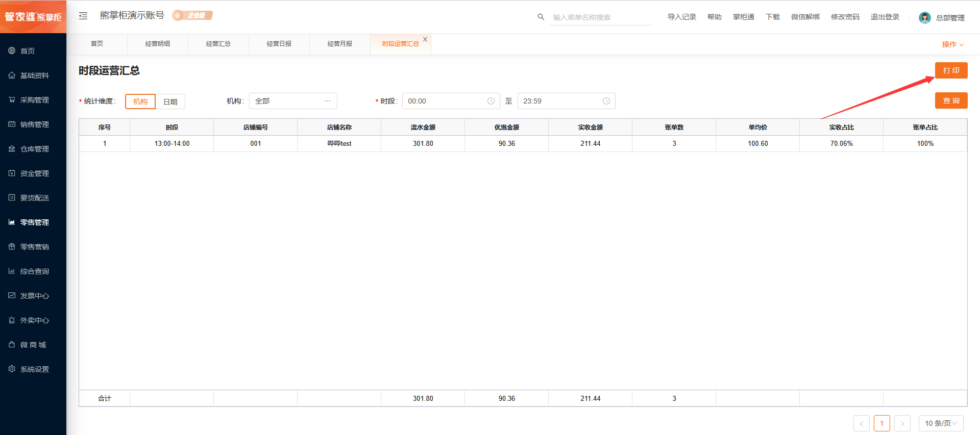Click the 零售管理 chart icon
980x435 pixels.
click(12, 222)
